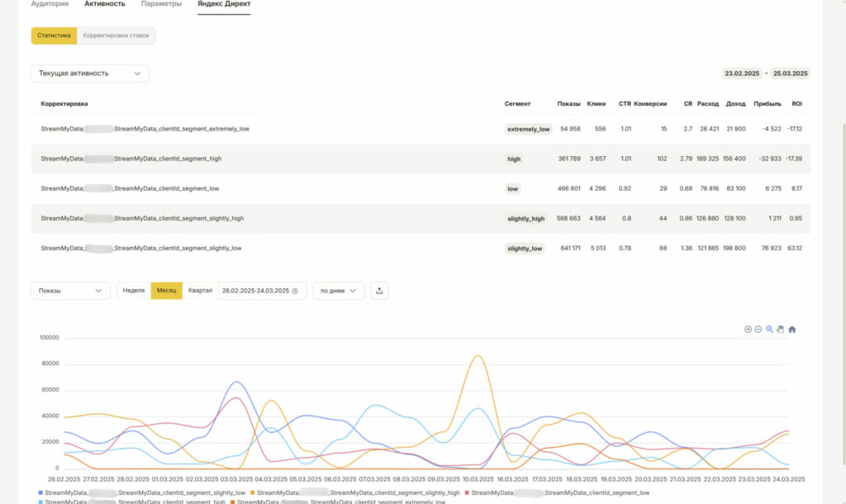Select the row named clientId_segment_high
This screenshot has height=504, width=846.
tap(421, 159)
